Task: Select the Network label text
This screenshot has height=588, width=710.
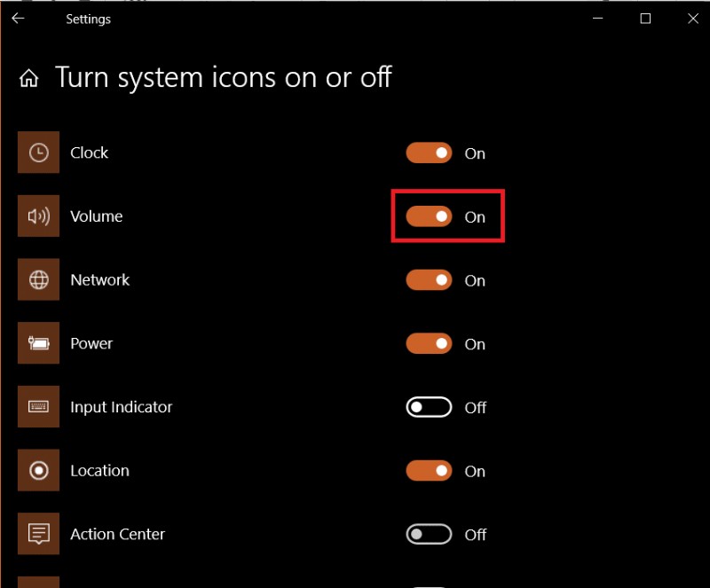Action: [99, 279]
